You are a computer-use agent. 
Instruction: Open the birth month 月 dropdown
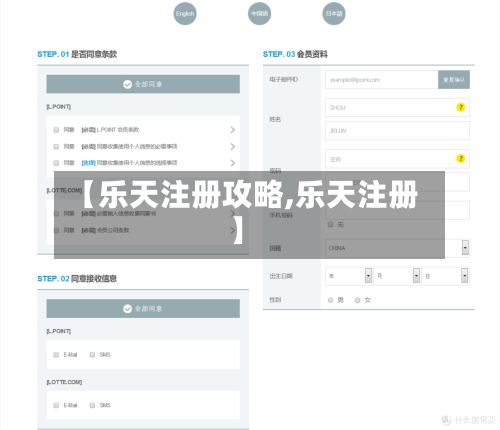click(x=397, y=276)
